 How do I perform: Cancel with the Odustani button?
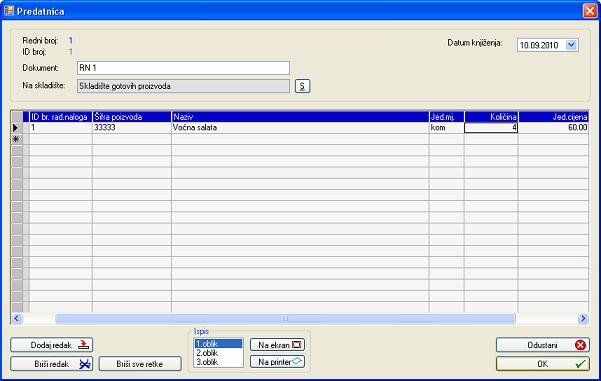point(543,345)
